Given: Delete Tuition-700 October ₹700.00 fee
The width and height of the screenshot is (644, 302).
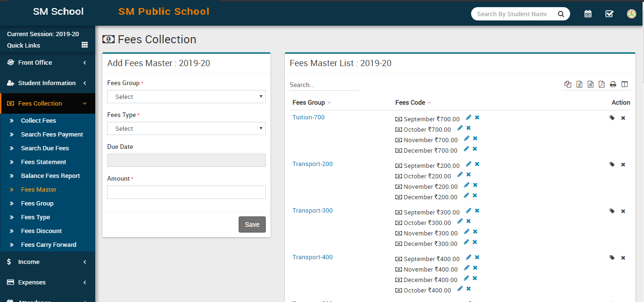Looking at the screenshot, I should pyautogui.click(x=468, y=128).
